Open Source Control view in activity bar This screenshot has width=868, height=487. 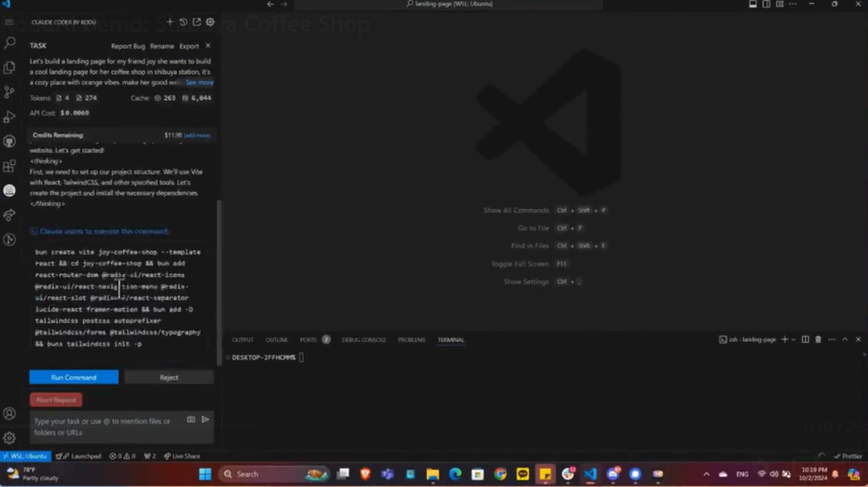[x=10, y=92]
